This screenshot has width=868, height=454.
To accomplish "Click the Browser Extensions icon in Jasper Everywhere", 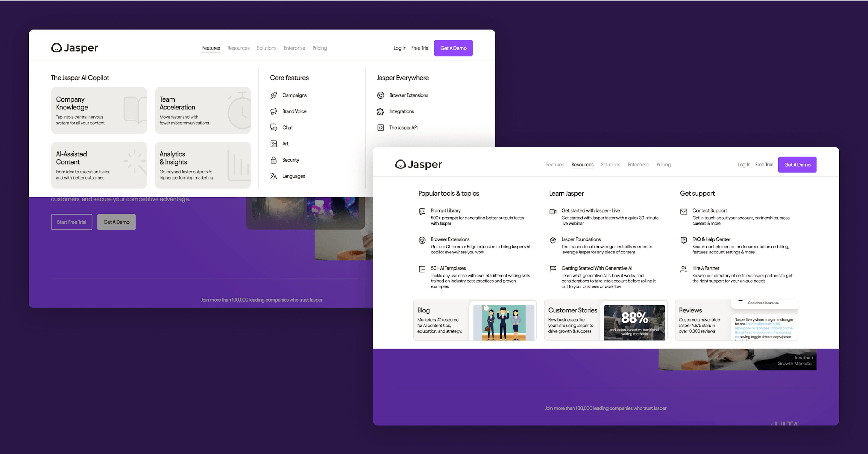I will [x=381, y=95].
